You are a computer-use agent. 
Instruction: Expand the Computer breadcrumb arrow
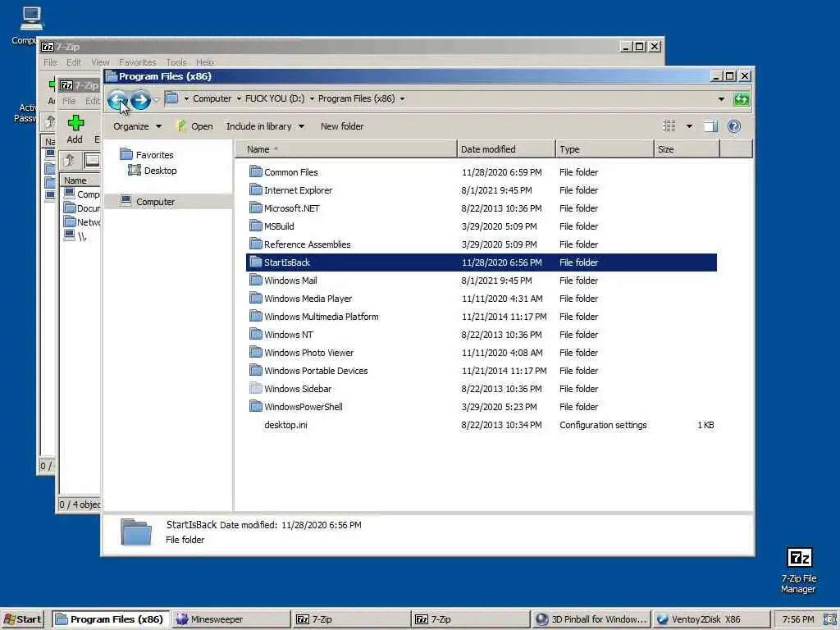coord(239,99)
